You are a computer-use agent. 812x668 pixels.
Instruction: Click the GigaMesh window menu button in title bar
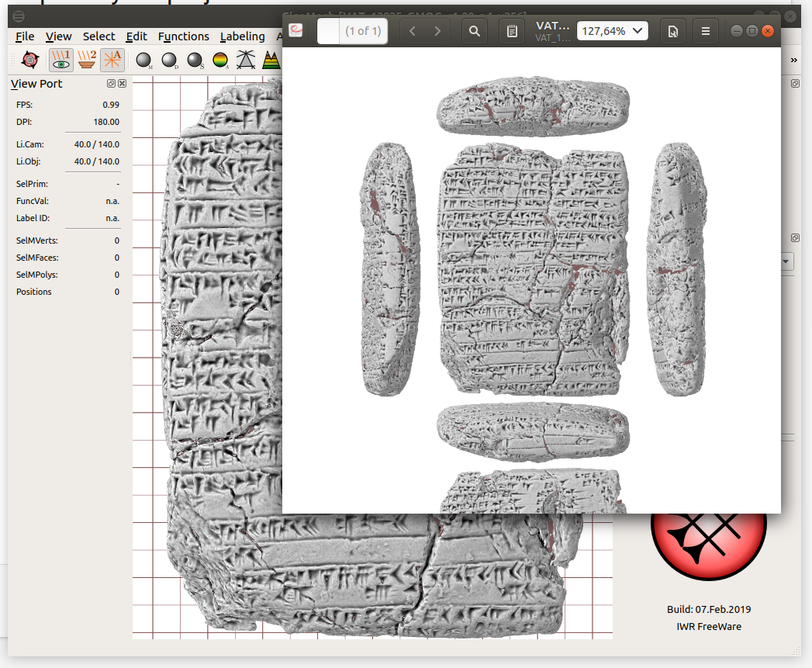(x=19, y=16)
